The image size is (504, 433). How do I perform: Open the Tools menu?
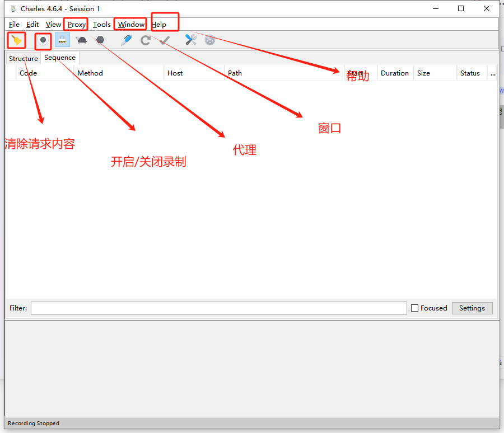tap(101, 25)
